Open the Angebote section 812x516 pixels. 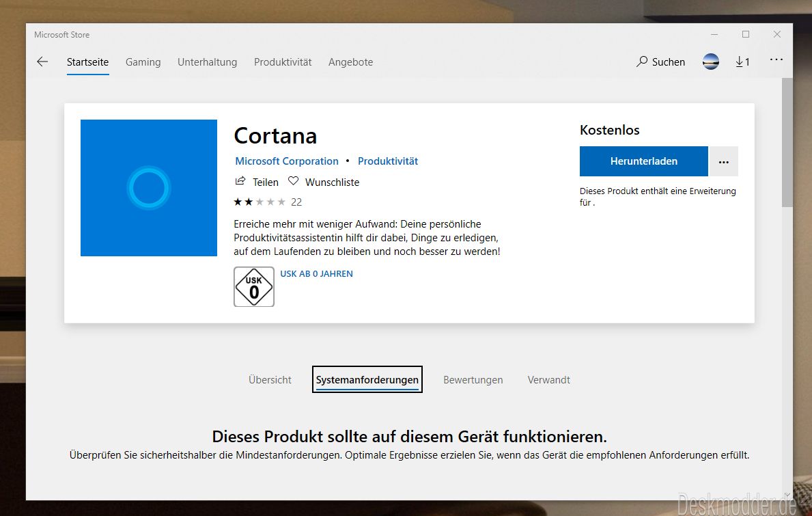pos(350,62)
